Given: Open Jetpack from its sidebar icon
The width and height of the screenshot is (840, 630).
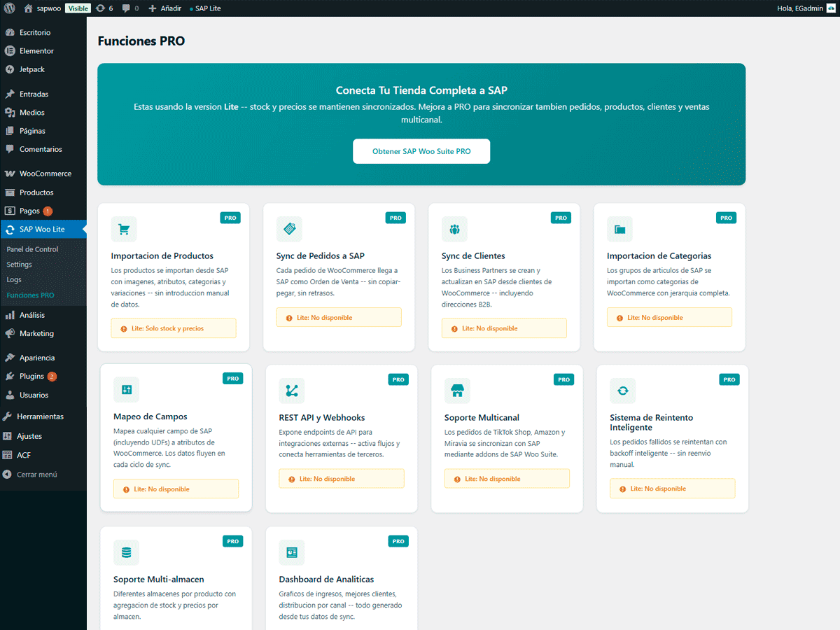Looking at the screenshot, I should click(x=11, y=69).
